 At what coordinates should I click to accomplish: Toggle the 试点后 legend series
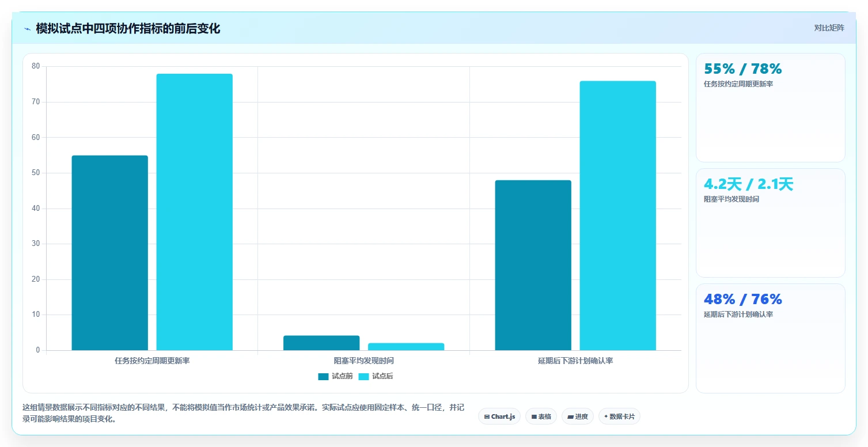pos(376,376)
